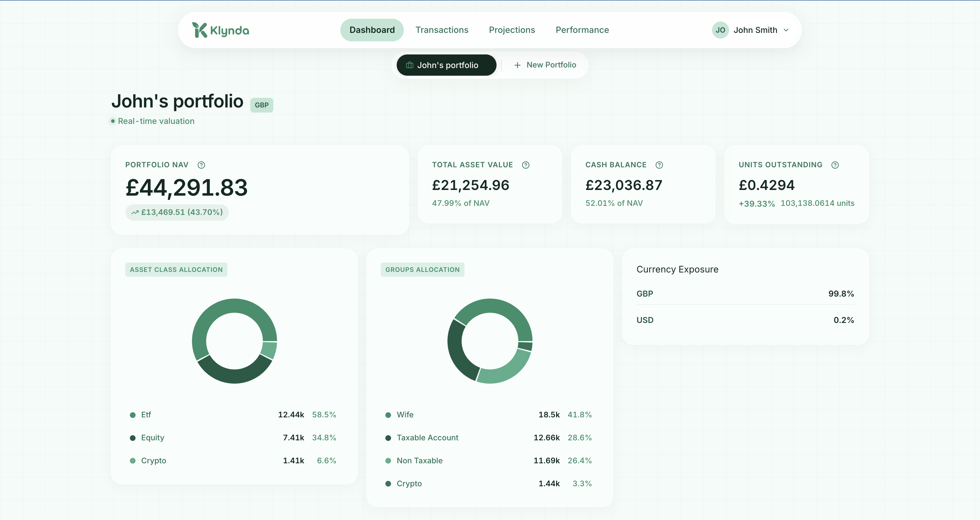Click the Klynda leaf logo icon
Screen dimensions: 980x520
[x=199, y=30]
